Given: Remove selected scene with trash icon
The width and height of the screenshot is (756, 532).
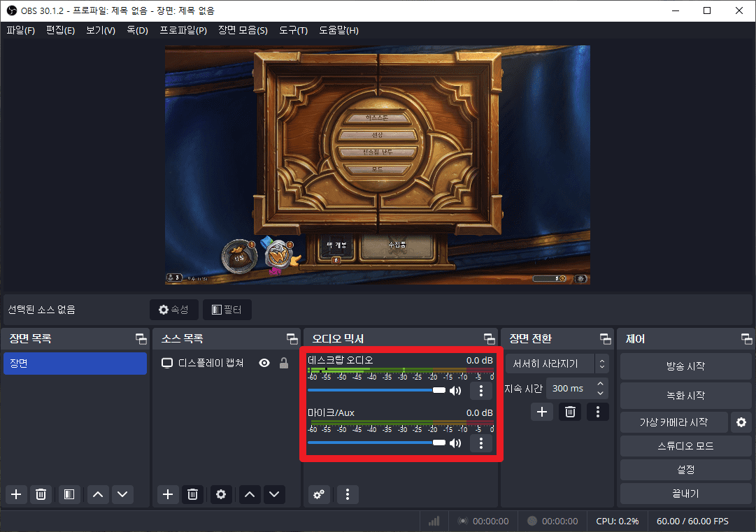Looking at the screenshot, I should point(41,494).
